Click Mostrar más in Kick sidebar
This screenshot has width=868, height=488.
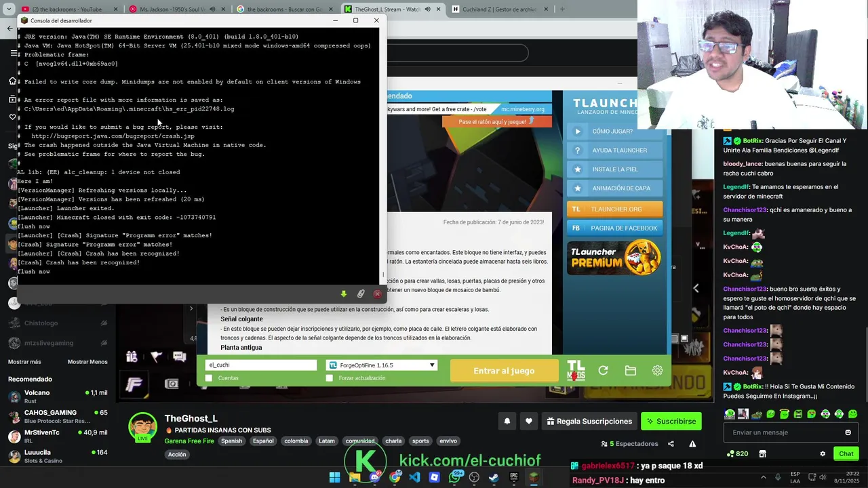click(24, 362)
